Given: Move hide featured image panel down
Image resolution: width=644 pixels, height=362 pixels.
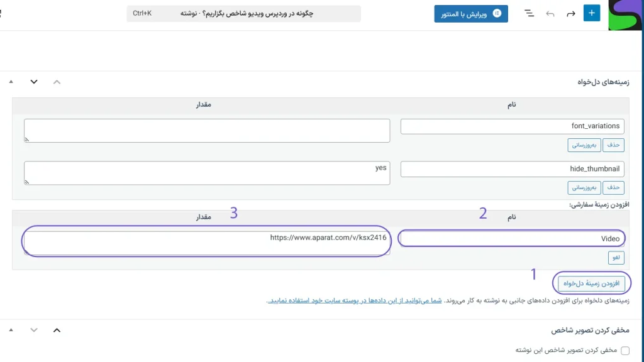Looking at the screenshot, I should coord(34,330).
